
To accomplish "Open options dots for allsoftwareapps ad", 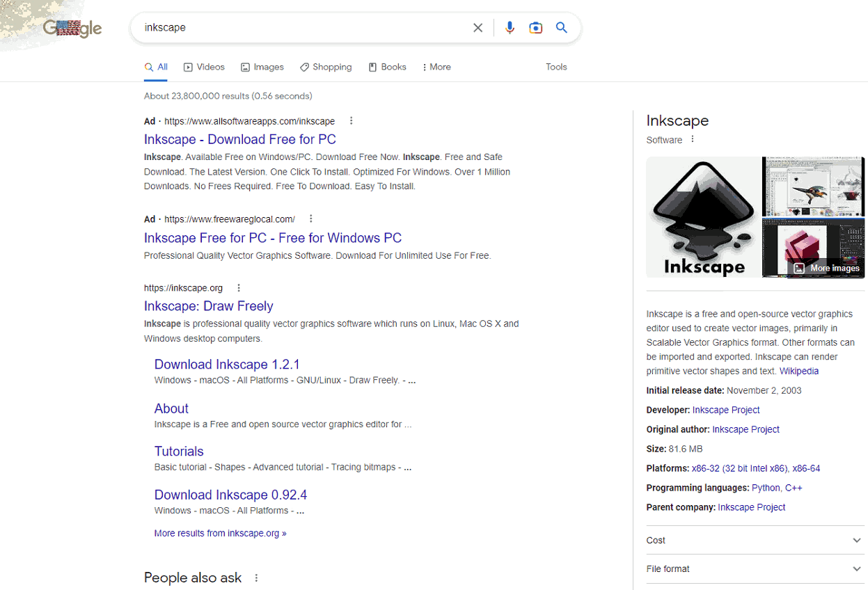I will pyautogui.click(x=352, y=121).
